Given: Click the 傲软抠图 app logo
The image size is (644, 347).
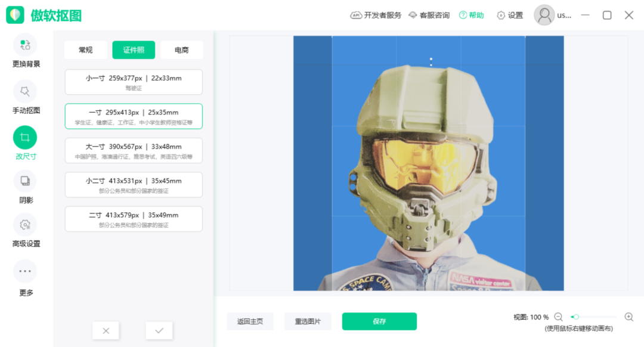Looking at the screenshot, I should 44,15.
